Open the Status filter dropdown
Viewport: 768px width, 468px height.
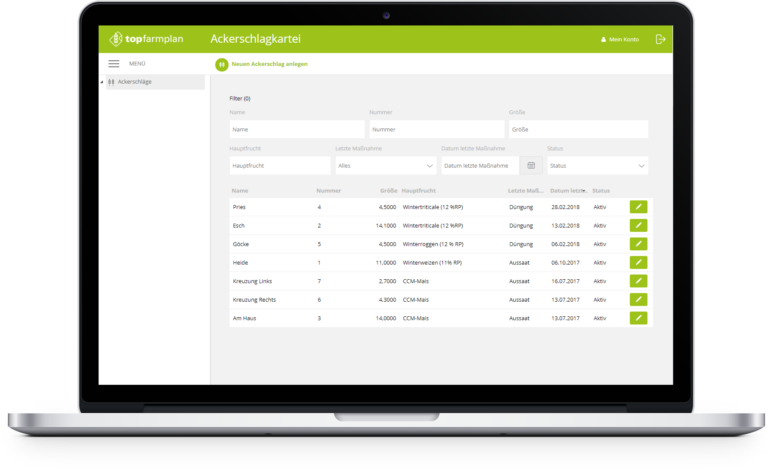(x=598, y=166)
